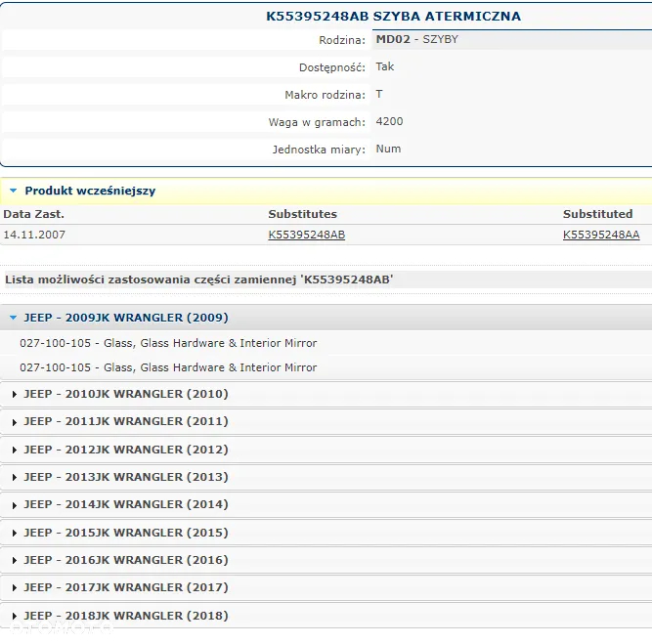Click the Lista możliwości zastosowania części heading
This screenshot has height=644, width=652.
(198, 279)
